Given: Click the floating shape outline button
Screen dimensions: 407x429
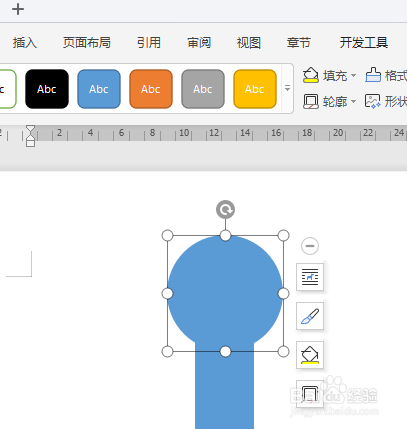Looking at the screenshot, I should coord(310,394).
